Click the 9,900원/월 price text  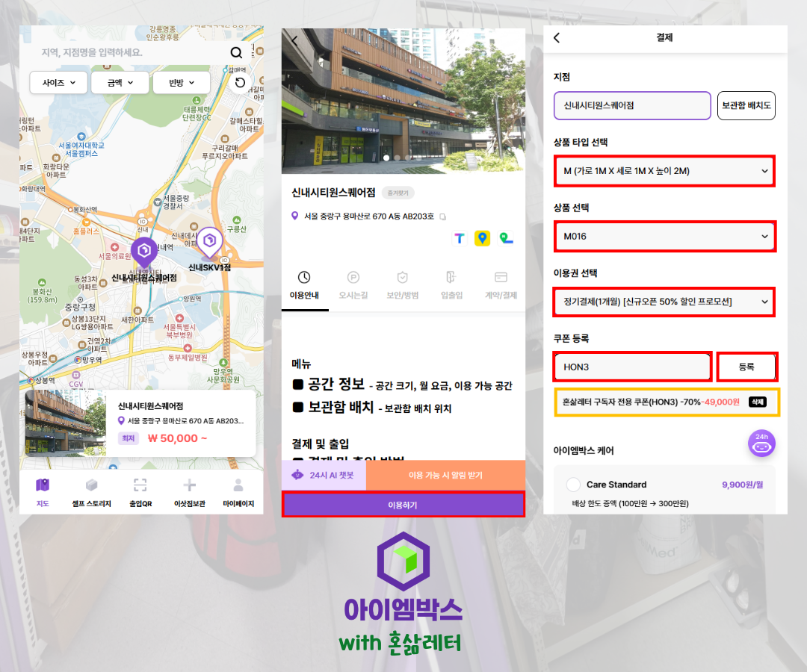point(742,485)
